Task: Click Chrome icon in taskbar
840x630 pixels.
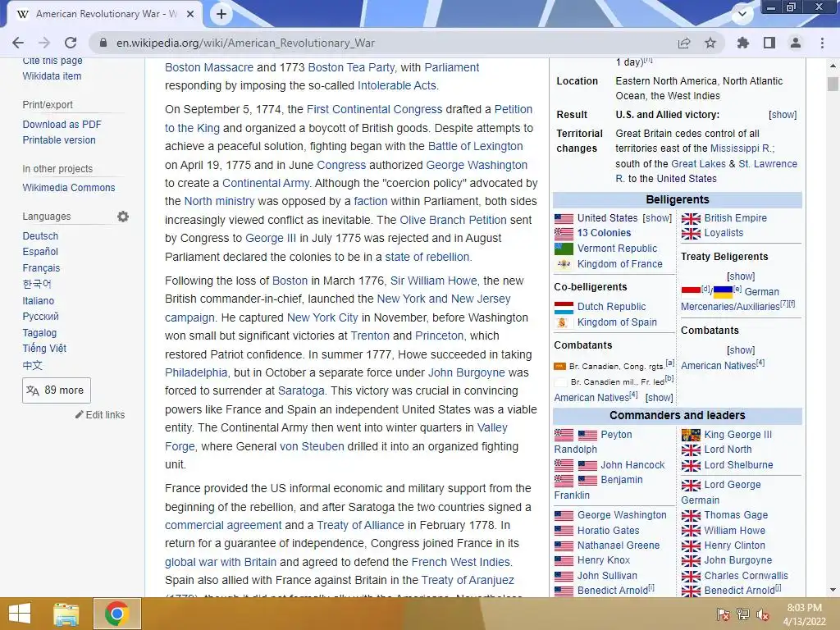Action: tap(116, 614)
